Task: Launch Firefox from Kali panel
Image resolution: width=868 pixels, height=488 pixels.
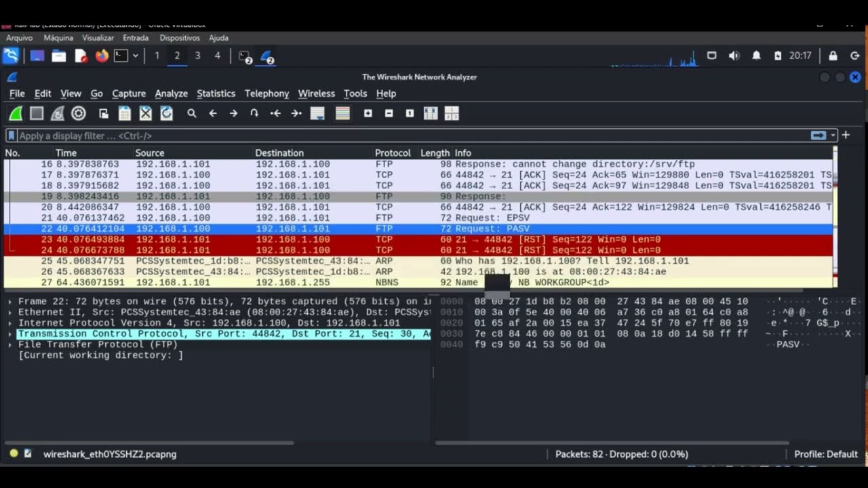Action: pyautogui.click(x=102, y=56)
